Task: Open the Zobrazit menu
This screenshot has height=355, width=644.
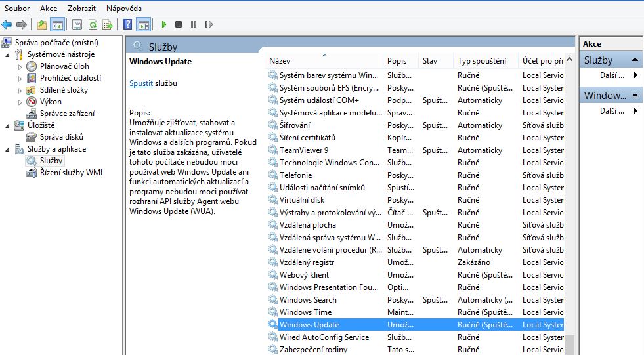Action: pyautogui.click(x=82, y=9)
